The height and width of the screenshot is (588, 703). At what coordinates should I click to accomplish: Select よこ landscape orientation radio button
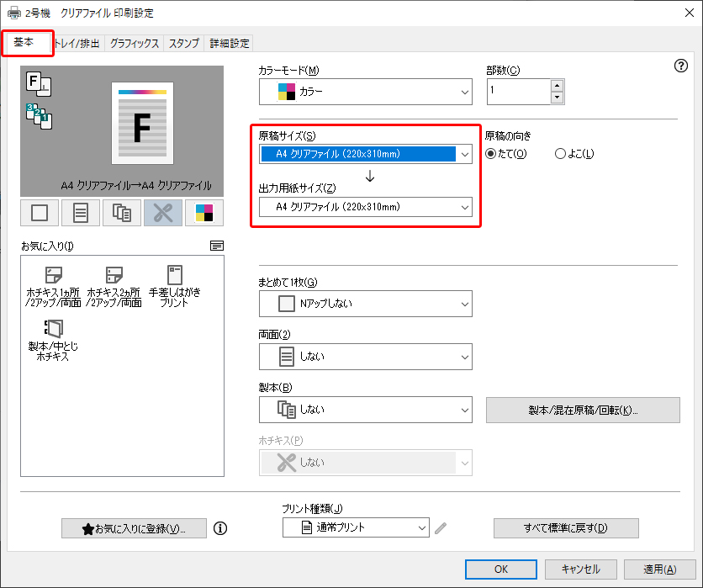pyautogui.click(x=560, y=154)
